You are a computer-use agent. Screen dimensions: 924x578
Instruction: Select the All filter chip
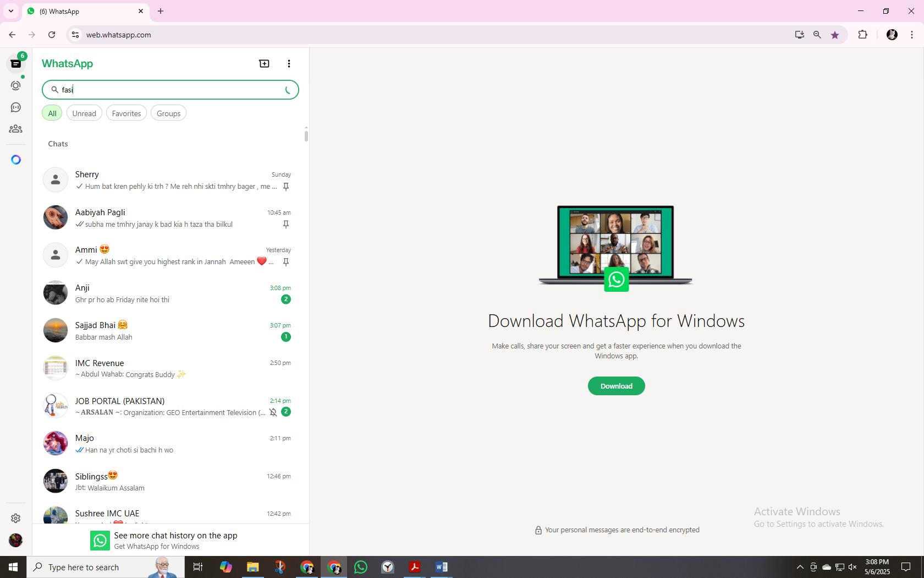click(x=52, y=113)
